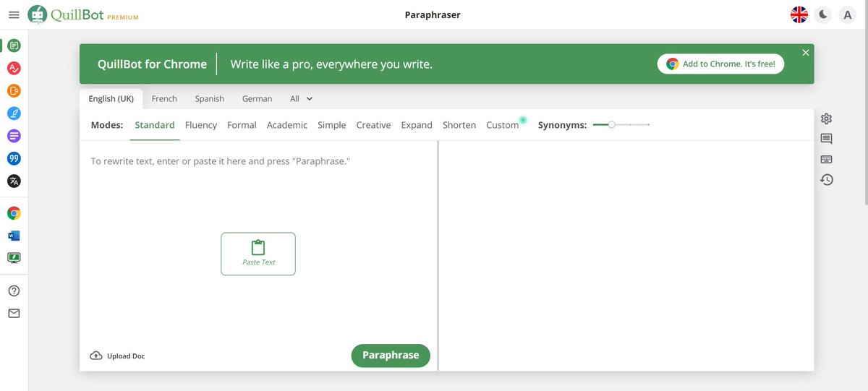868x391 pixels.
Task: Open the Paraphraser tool in sidebar
Action: coord(14,46)
